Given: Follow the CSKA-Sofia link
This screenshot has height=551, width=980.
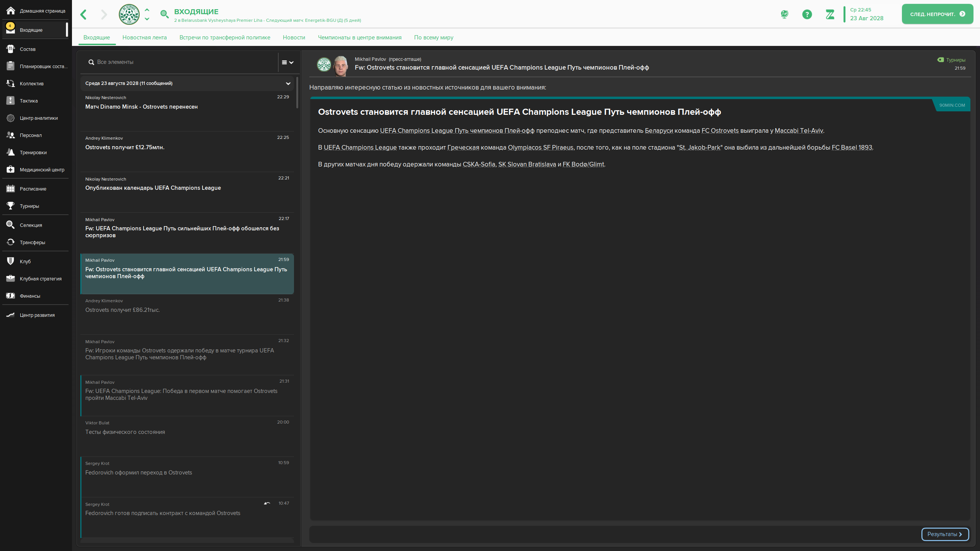Looking at the screenshot, I should coord(479,165).
